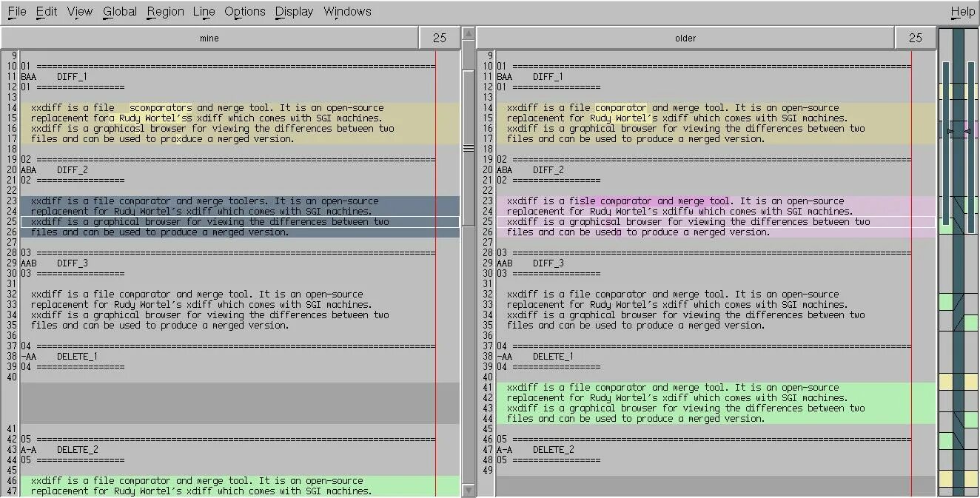The width and height of the screenshot is (980, 498).
Task: Click 'ABA DIFF_2' header in mine pane
Action: (54, 170)
